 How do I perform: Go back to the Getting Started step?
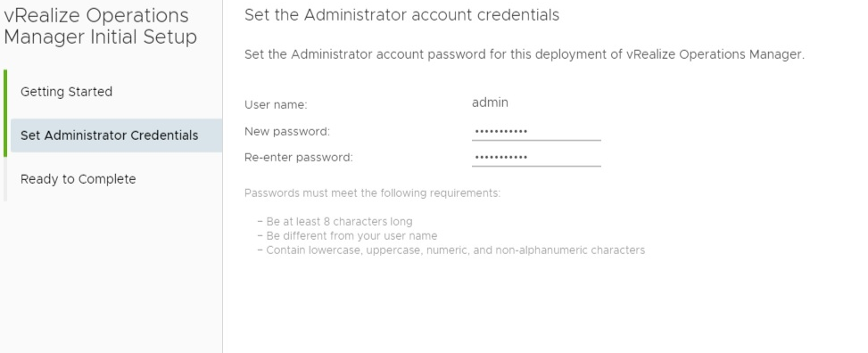pos(66,92)
